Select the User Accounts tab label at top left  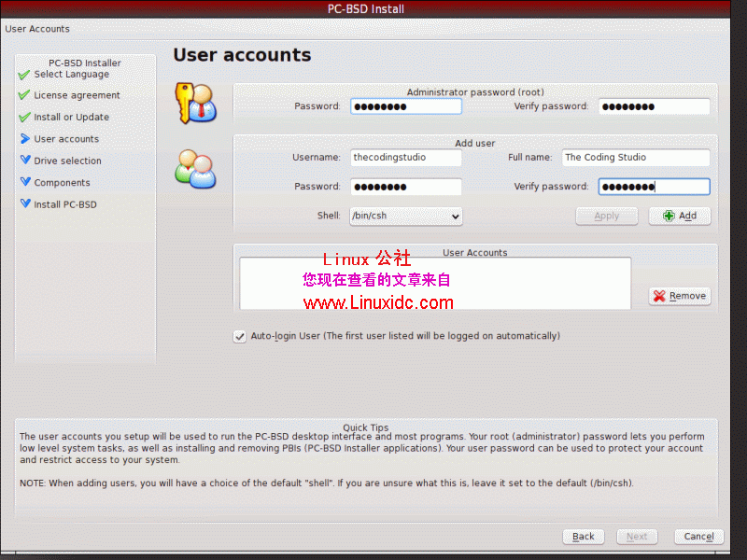point(37,29)
